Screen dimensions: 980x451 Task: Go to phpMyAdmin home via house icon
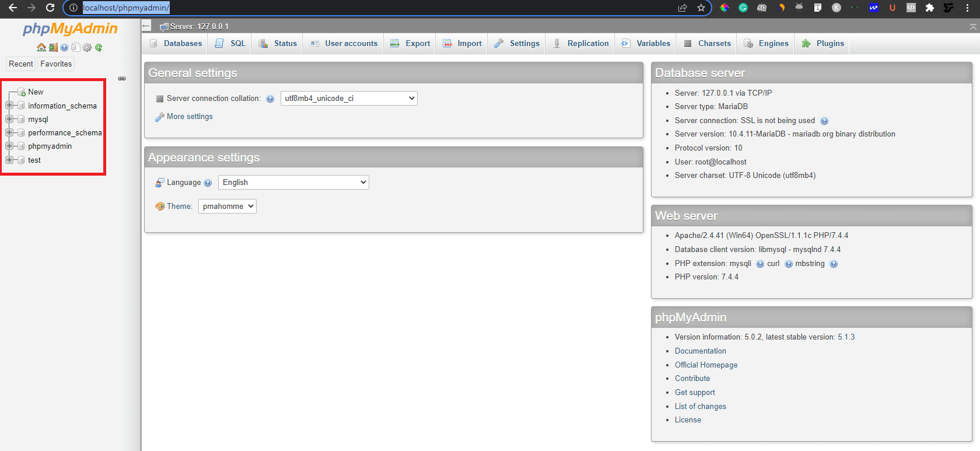coord(41,47)
